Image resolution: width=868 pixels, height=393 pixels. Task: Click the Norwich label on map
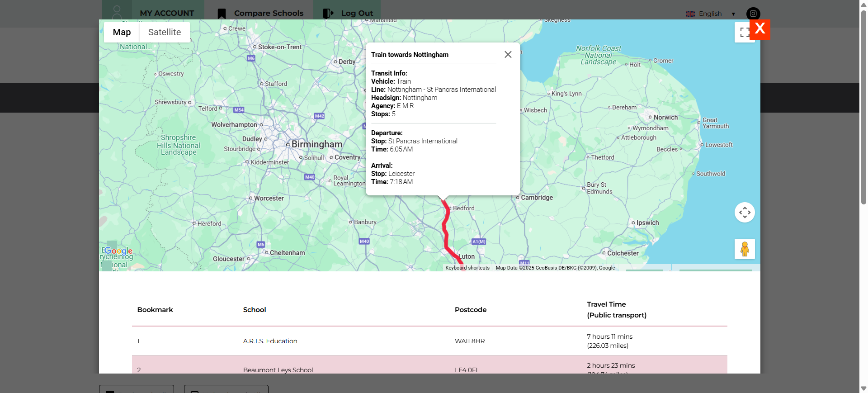click(666, 117)
